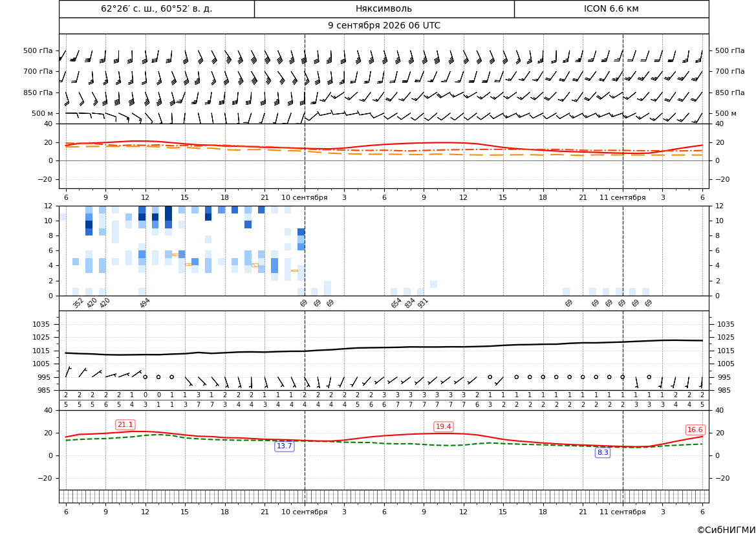The width and height of the screenshot is (756, 535).
Task: Click the 10 сентября marker on top axis
Action: (x=304, y=197)
